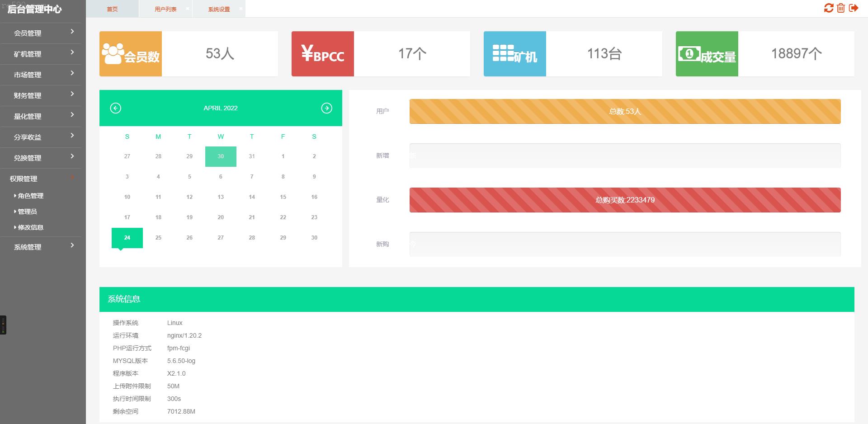Click the 成交量 green money tile
The image size is (868, 424).
(707, 54)
